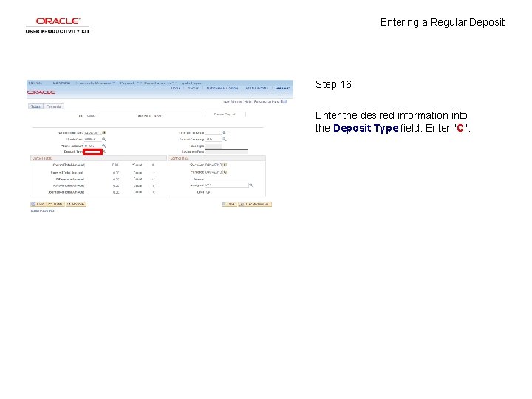Screen dimensions: 532x399
Task: Click into the Control Total Amount field
Action: click(101, 165)
